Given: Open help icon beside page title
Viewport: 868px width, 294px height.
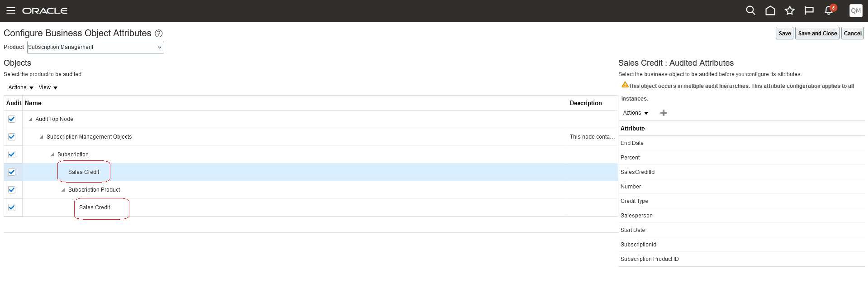Looking at the screenshot, I should 159,34.
